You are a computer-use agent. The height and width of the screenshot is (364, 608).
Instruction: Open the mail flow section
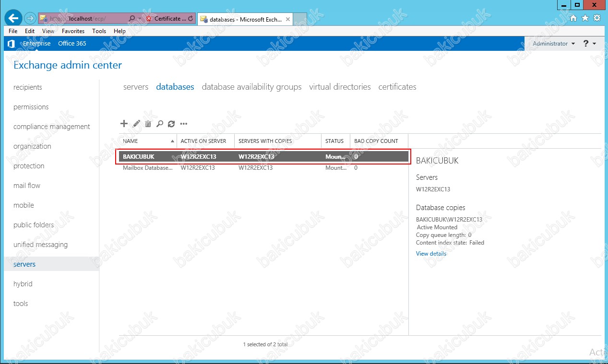pyautogui.click(x=27, y=186)
